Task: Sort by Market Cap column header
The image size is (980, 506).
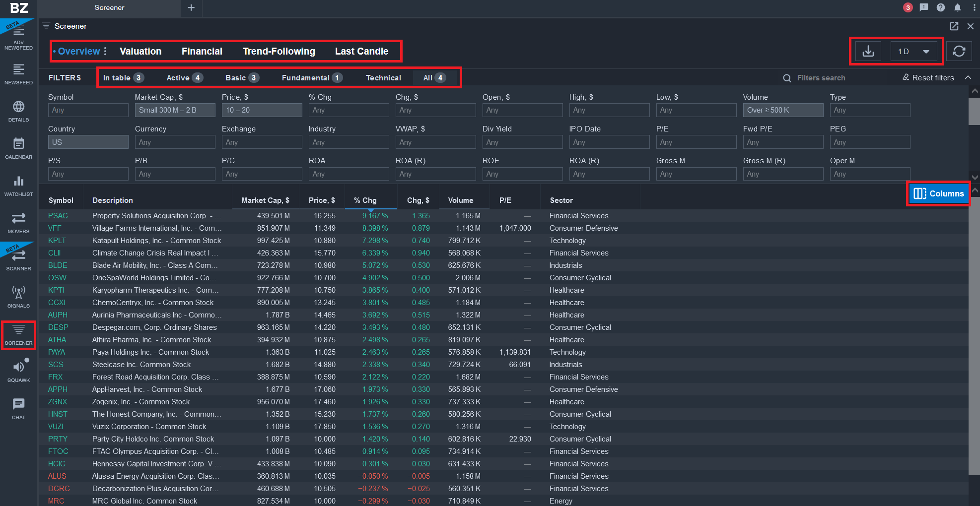Action: click(265, 200)
